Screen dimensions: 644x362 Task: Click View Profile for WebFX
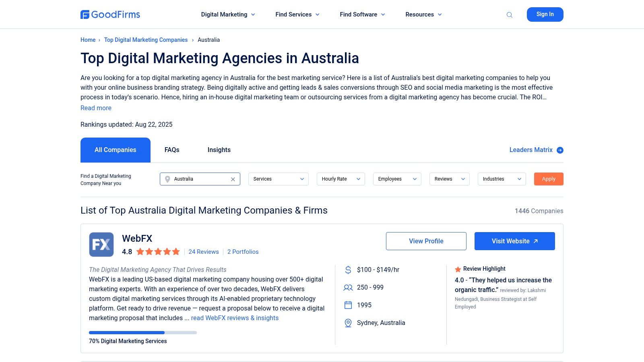[426, 241]
